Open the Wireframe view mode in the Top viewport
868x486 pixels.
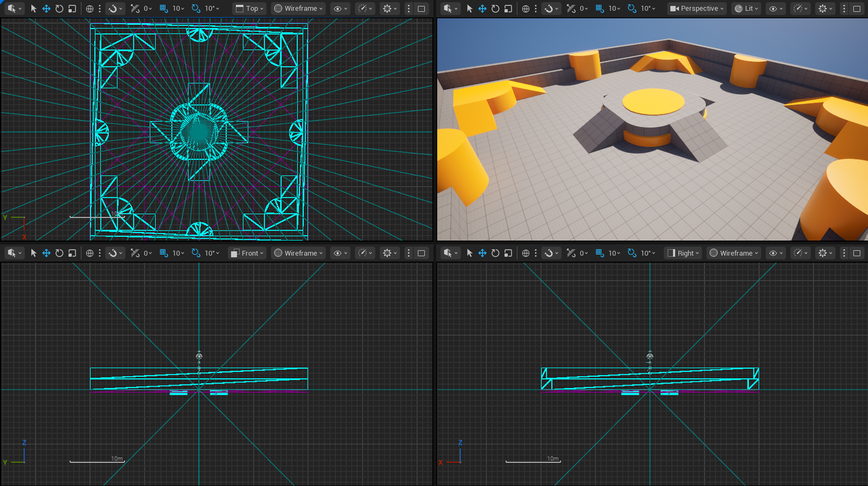pos(299,9)
